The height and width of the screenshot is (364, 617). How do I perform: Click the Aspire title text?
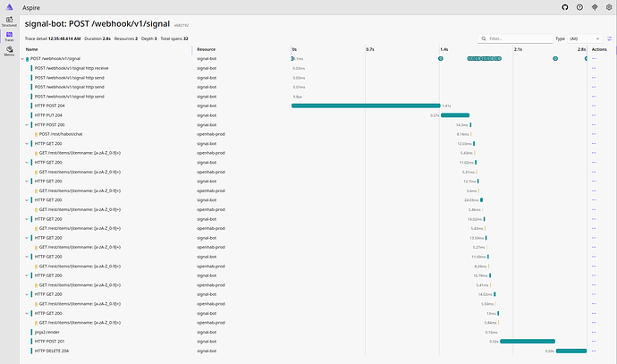(31, 8)
